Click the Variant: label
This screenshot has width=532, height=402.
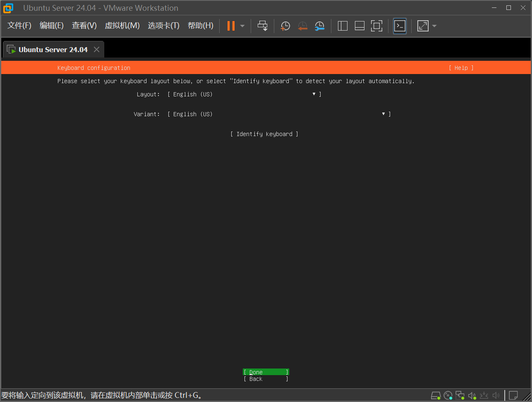[x=146, y=114]
